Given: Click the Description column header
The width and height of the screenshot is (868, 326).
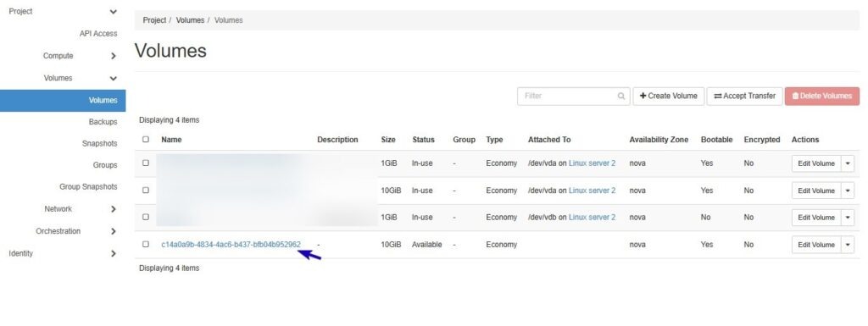Looking at the screenshot, I should (337, 140).
